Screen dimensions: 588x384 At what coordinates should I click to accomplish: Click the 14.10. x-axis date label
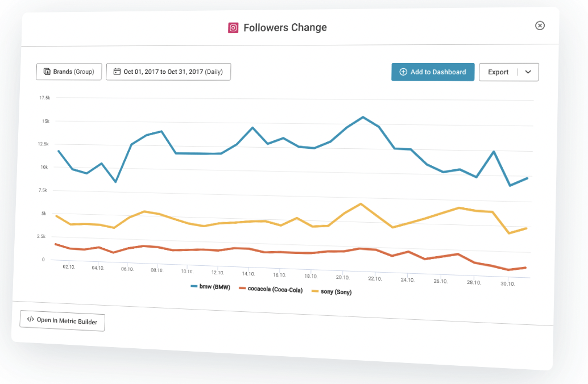[x=249, y=273]
